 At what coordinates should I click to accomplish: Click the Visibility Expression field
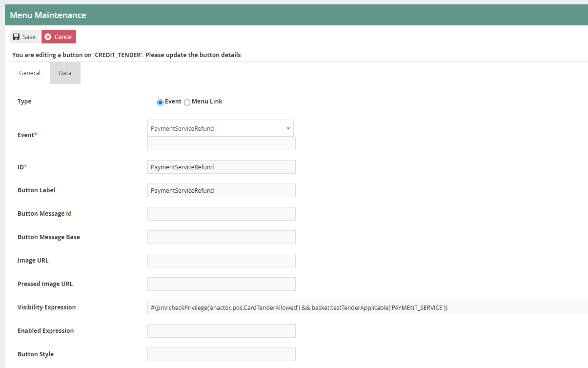point(293,307)
